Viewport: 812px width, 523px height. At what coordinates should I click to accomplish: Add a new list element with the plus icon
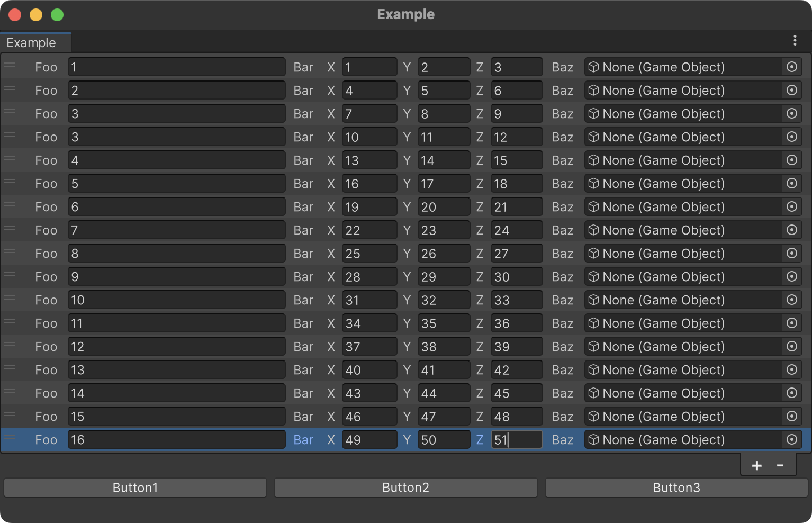click(x=756, y=465)
